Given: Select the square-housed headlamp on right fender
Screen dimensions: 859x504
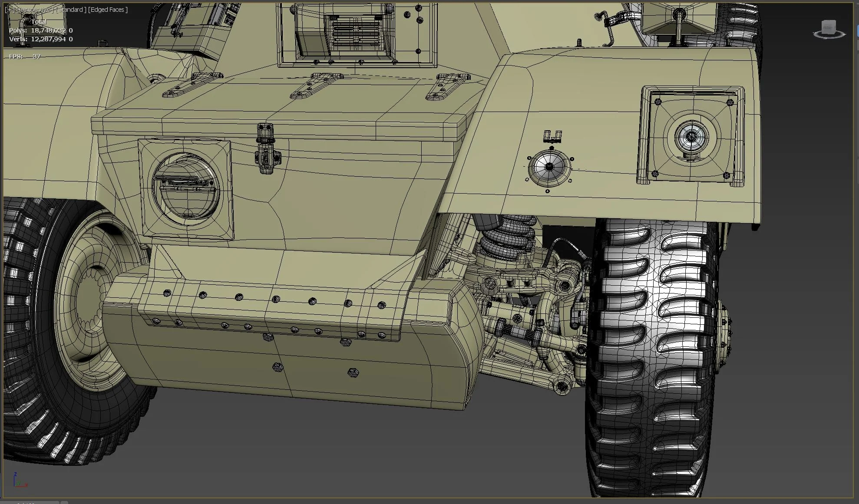Looking at the screenshot, I should pos(691,138).
